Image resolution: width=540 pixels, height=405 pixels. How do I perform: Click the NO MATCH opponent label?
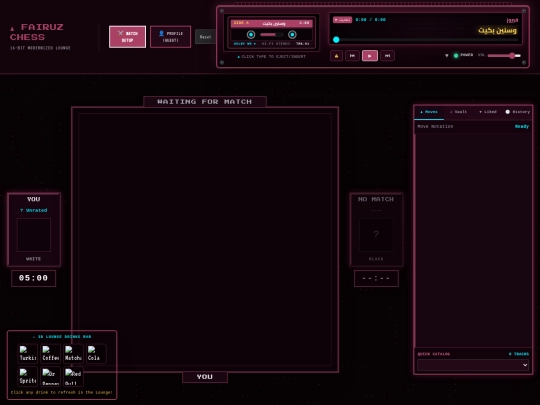(x=376, y=199)
